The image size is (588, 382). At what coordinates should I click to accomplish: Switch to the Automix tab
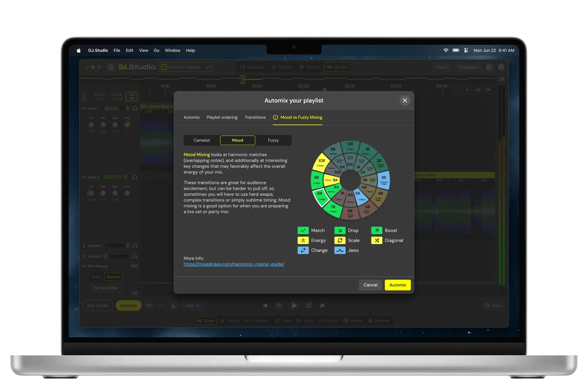[x=191, y=118]
